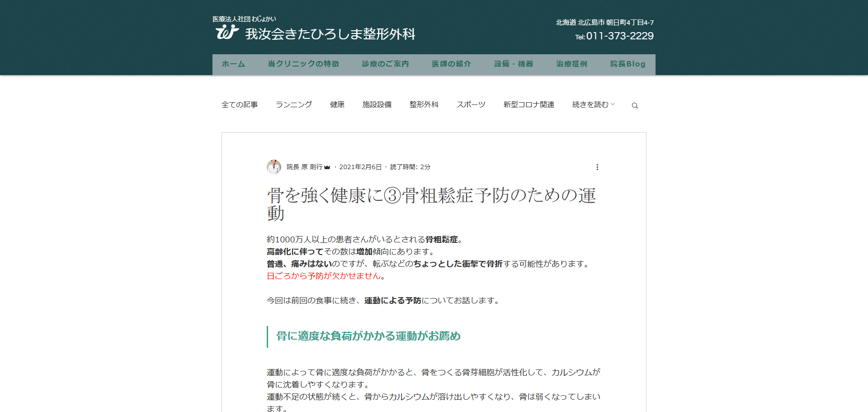Open 当クリニックの特徴 menu item

pyautogui.click(x=303, y=64)
